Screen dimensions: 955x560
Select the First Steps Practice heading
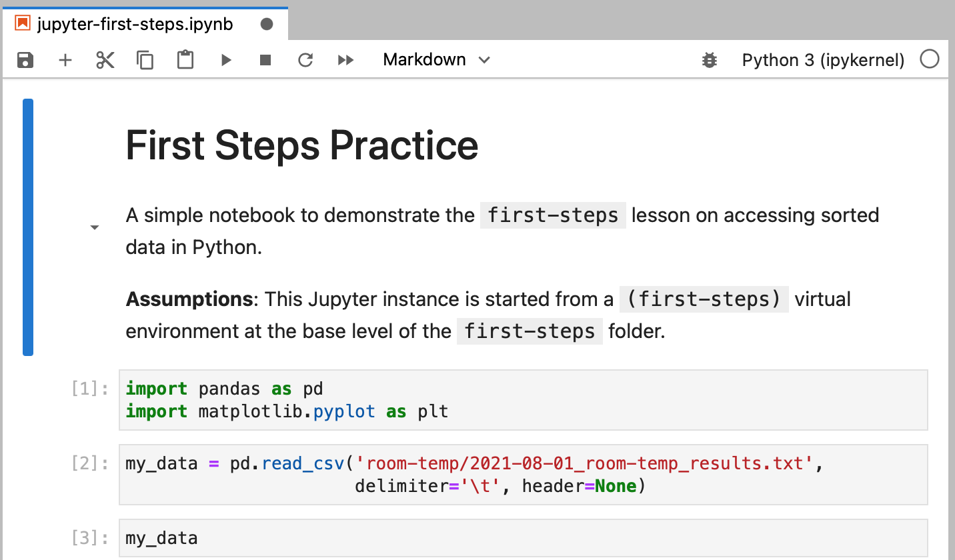click(302, 145)
